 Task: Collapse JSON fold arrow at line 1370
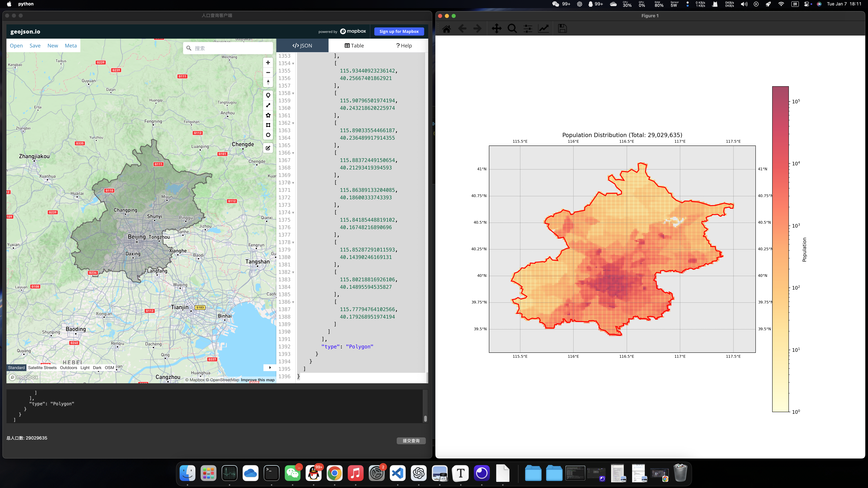pyautogui.click(x=293, y=183)
